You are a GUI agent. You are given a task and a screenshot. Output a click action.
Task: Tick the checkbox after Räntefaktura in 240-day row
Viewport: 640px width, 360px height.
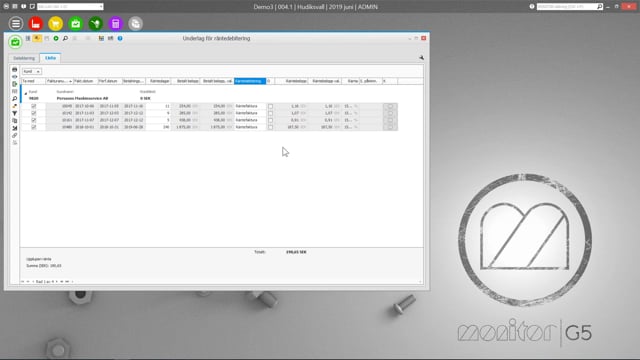point(270,127)
